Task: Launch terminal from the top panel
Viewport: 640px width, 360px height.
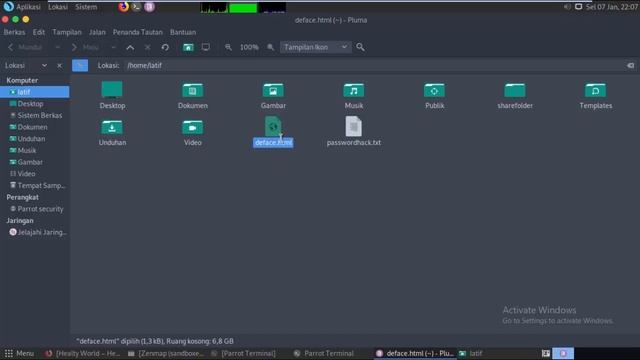Action: pos(136,7)
